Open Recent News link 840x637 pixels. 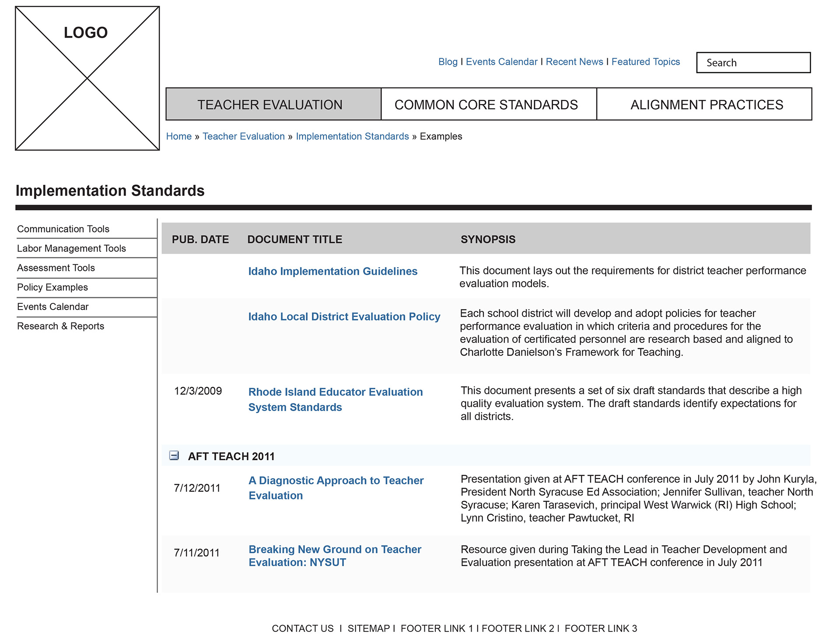click(574, 62)
